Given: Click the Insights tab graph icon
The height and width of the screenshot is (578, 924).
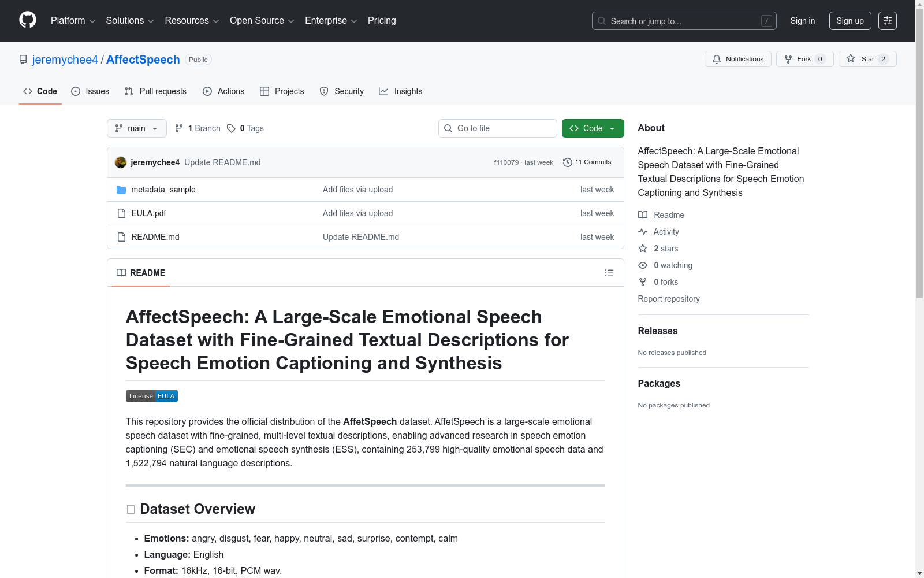Looking at the screenshot, I should (383, 91).
